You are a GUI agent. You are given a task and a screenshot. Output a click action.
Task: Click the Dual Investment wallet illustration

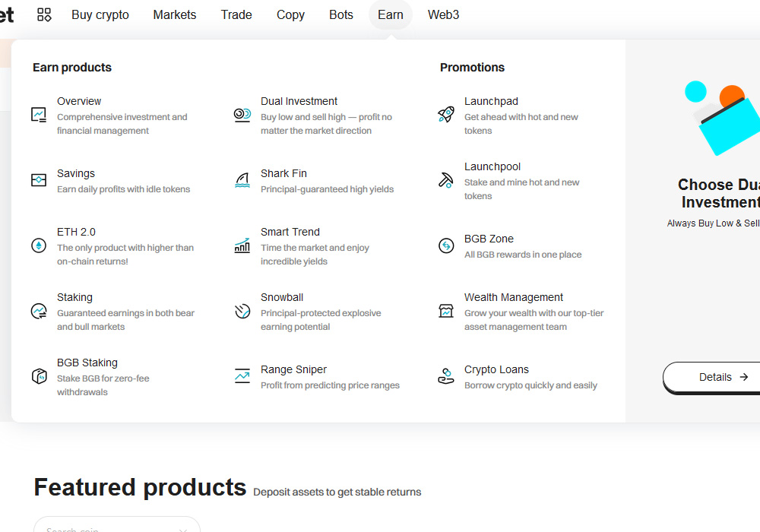click(722, 118)
